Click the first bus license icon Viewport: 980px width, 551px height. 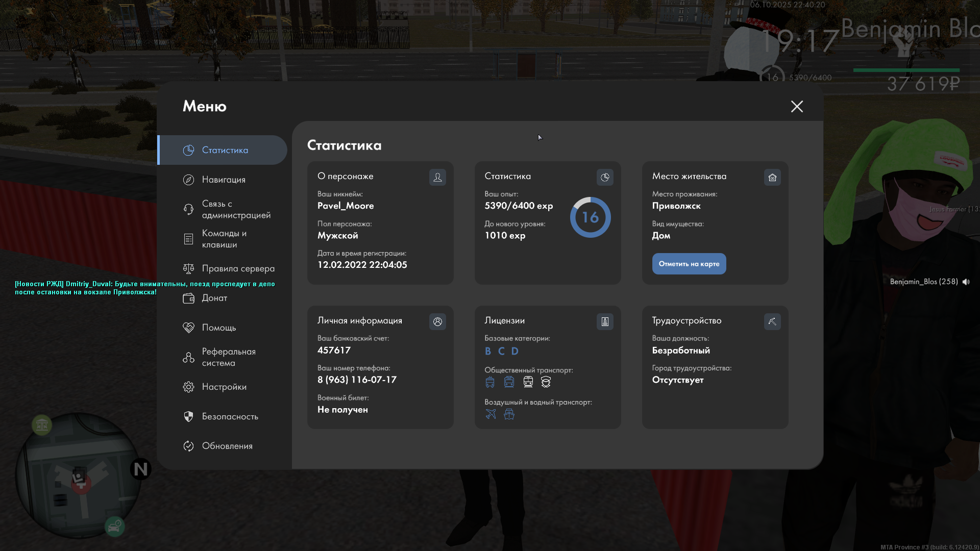(x=490, y=382)
